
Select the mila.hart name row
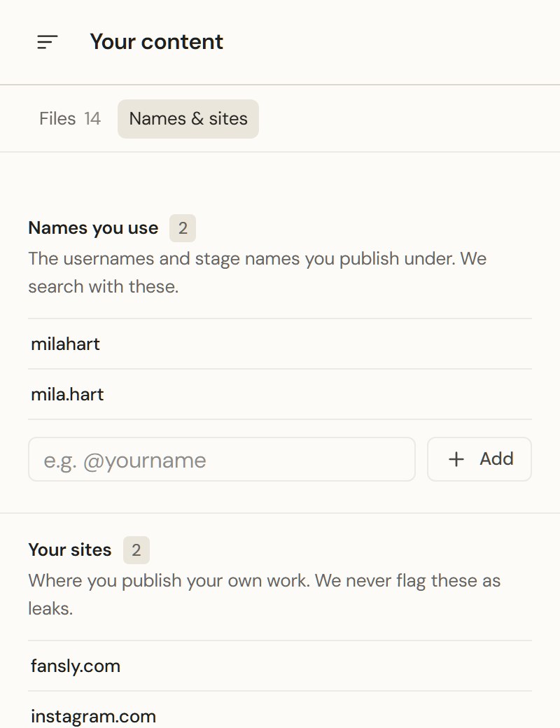pos(280,394)
